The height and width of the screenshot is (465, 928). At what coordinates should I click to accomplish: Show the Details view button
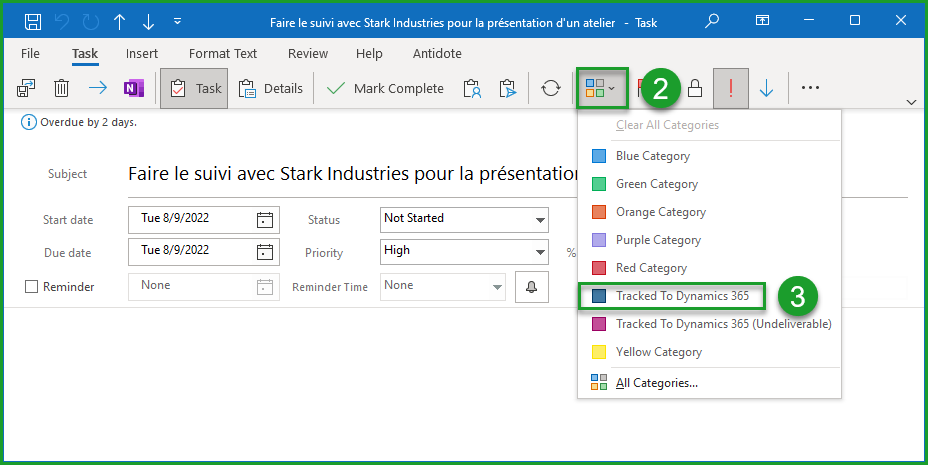click(271, 88)
